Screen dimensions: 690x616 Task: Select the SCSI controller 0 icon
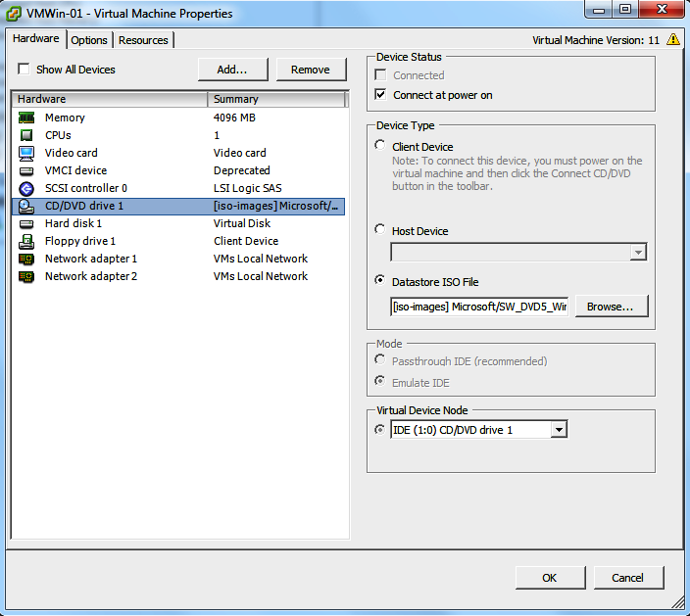click(26, 188)
